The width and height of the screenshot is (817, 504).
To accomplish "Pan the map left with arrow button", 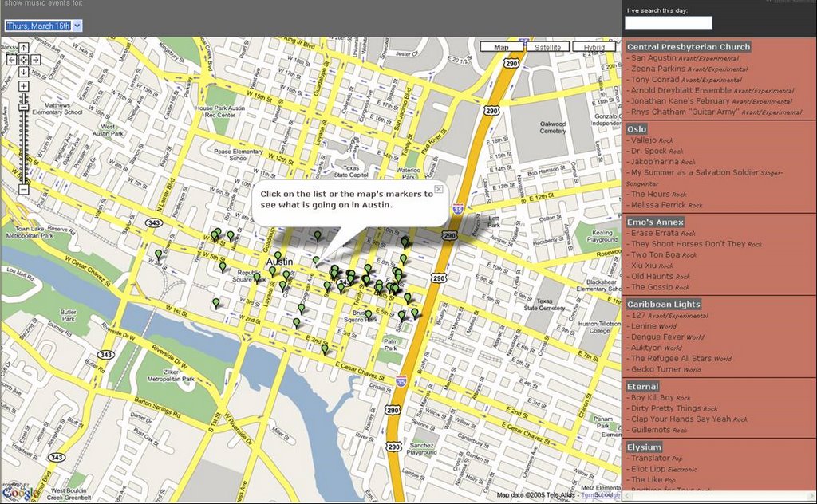I will [12, 60].
